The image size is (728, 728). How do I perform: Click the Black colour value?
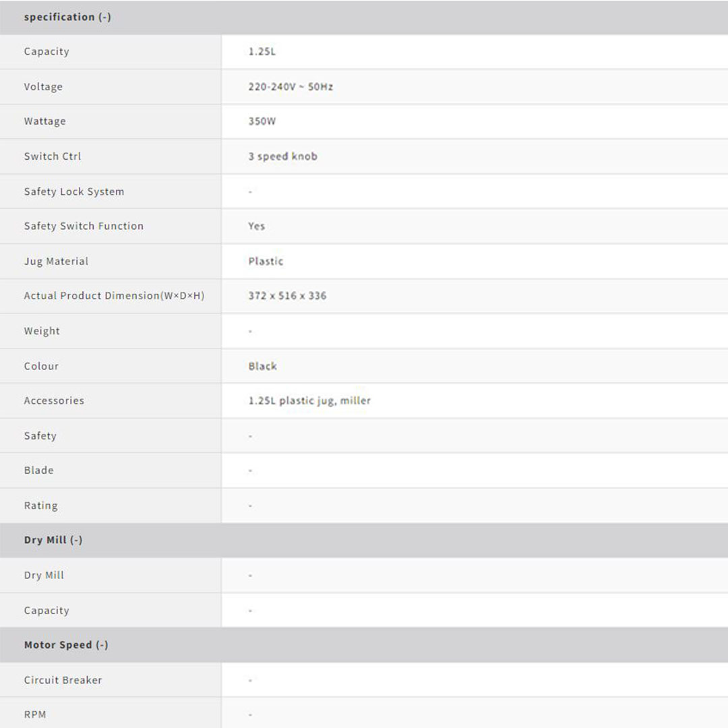point(262,366)
